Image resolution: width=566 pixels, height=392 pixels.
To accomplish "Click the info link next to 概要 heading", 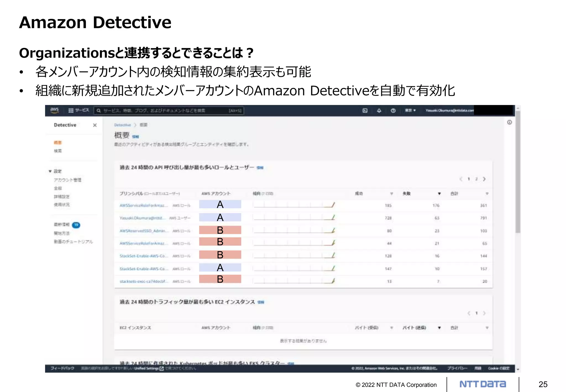I will (x=135, y=137).
